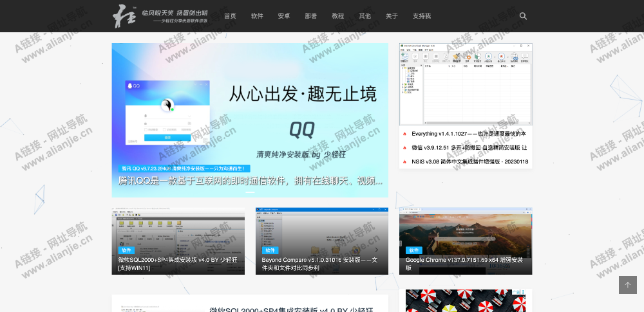Open the Beyond Compare v5.1.0.31016 card title
This screenshot has width=644, height=312.
[x=319, y=264]
